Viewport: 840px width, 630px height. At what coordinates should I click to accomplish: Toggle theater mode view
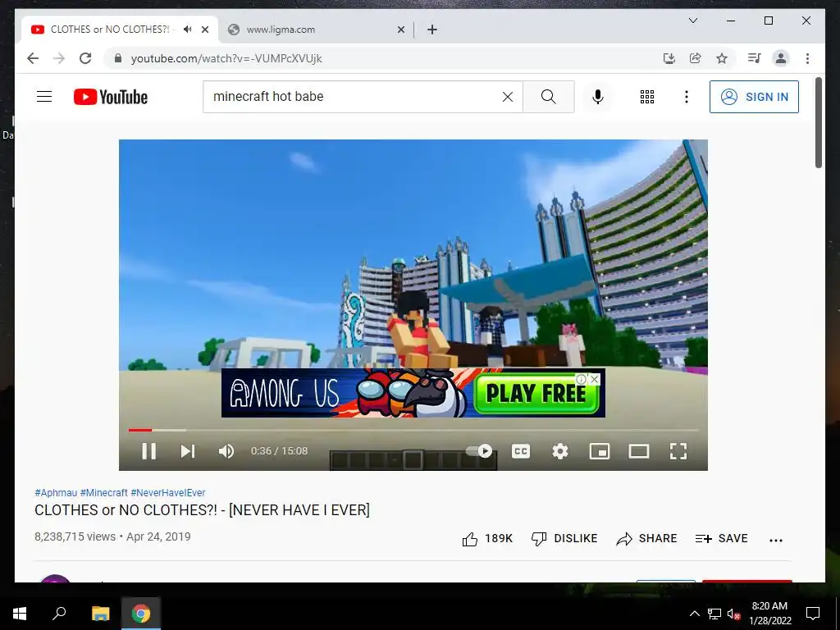[638, 451]
